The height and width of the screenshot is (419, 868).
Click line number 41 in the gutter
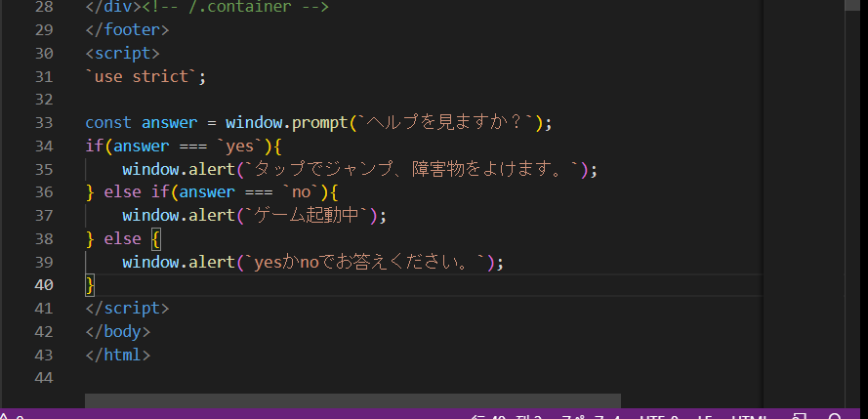click(x=44, y=309)
